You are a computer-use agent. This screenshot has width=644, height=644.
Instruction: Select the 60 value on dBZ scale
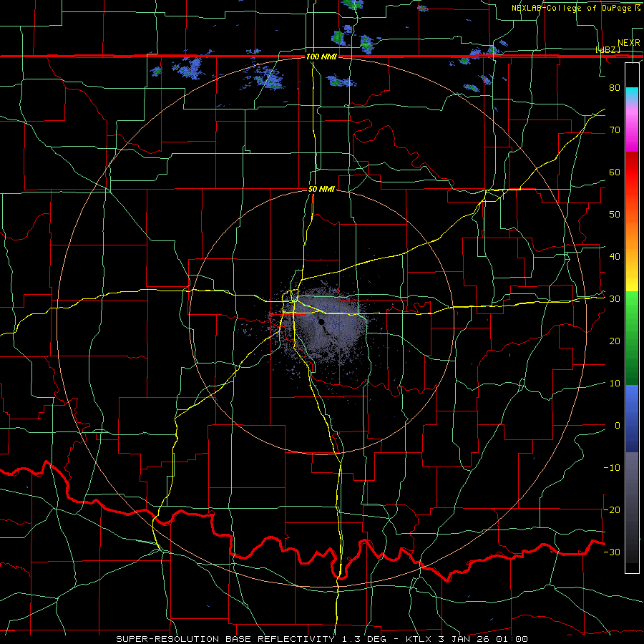click(x=615, y=172)
